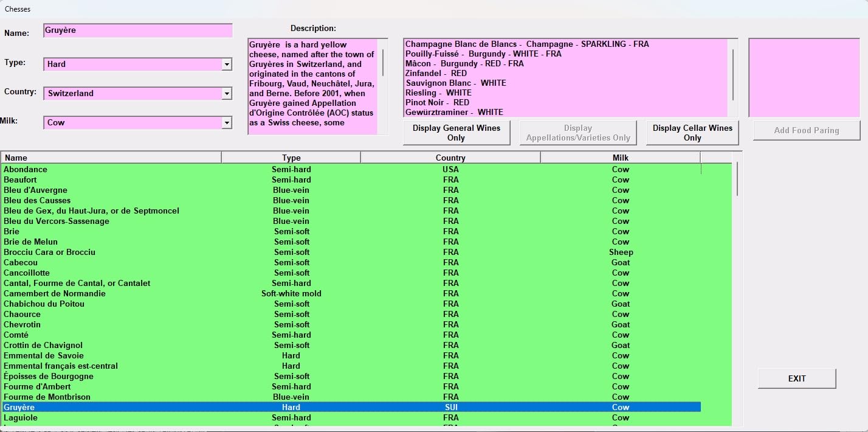Click the Add Food Paring button
Screen dimensions: 868x432
tap(807, 130)
